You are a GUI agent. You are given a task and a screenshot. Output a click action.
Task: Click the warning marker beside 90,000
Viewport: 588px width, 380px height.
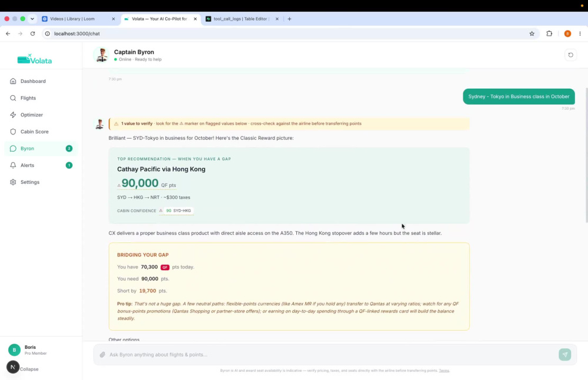[x=119, y=186]
